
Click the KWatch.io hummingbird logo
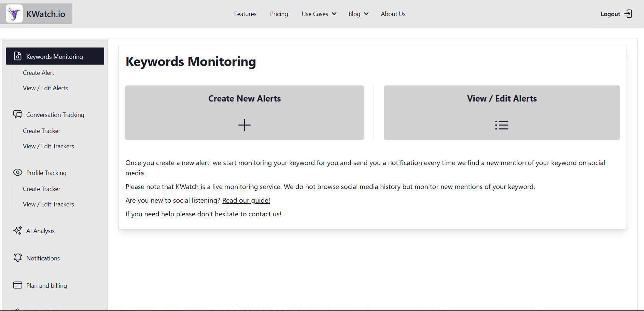pos(14,14)
